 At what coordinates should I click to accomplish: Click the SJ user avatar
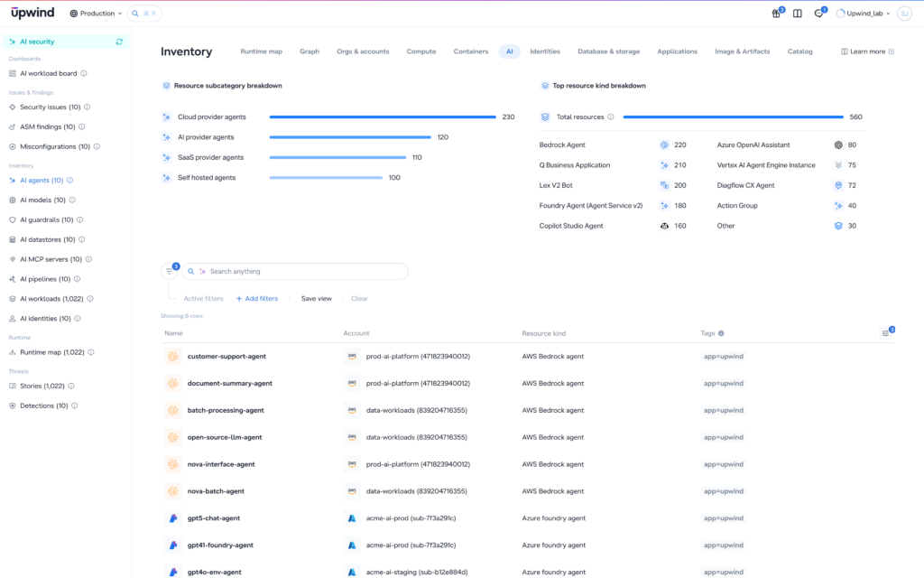click(904, 14)
